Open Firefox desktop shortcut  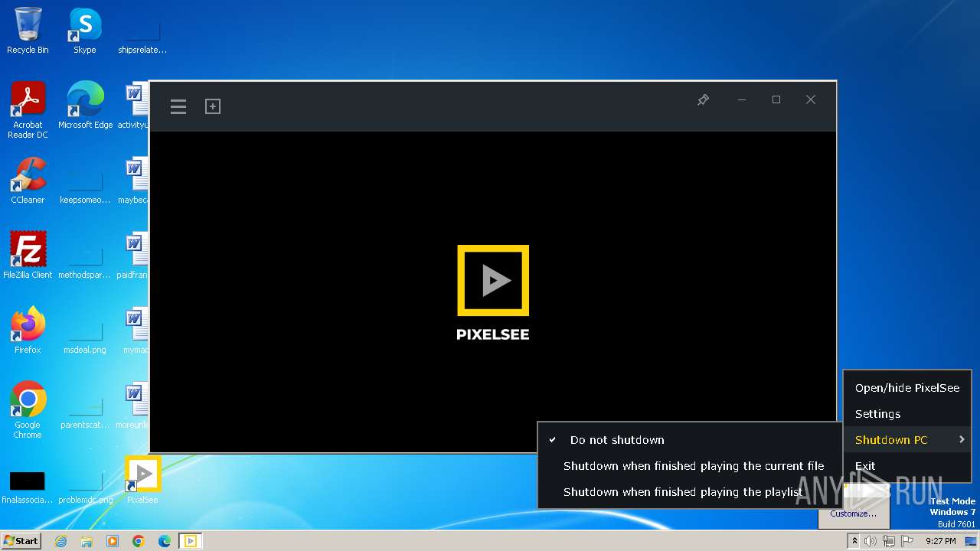[28, 331]
